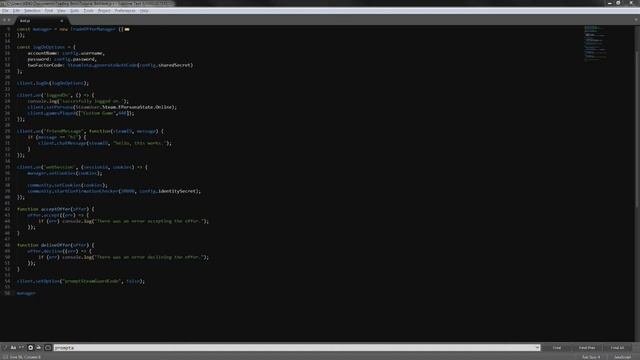This screenshot has height=360, width=640.
Task: Click the previous tab arrow
Action: [x=4, y=20]
